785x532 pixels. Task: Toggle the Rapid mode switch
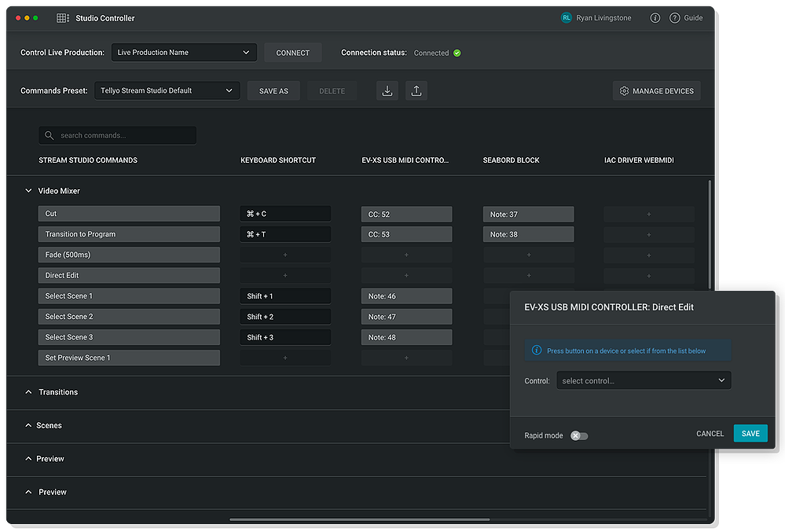579,435
